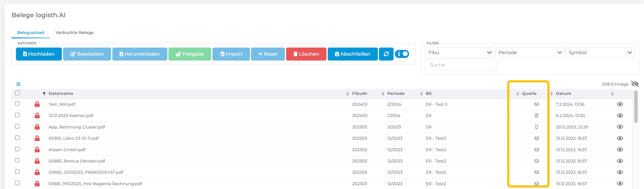Switch to the Verbuchte Belege tab

[x=75, y=32]
